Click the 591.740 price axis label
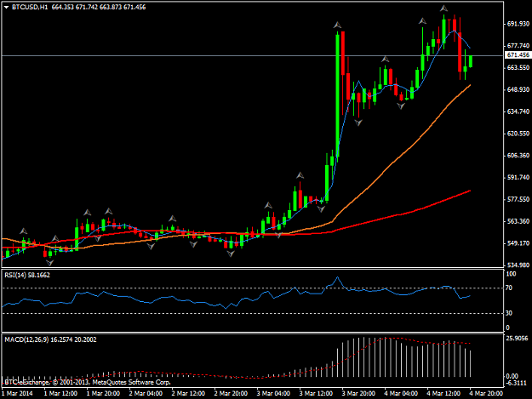 518,177
